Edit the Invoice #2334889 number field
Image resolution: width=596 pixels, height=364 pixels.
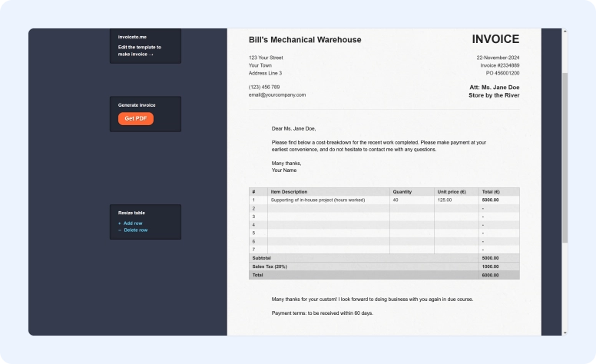click(499, 65)
